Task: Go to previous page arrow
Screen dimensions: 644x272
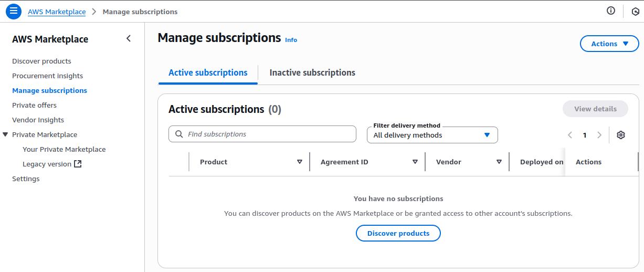Action: point(570,135)
